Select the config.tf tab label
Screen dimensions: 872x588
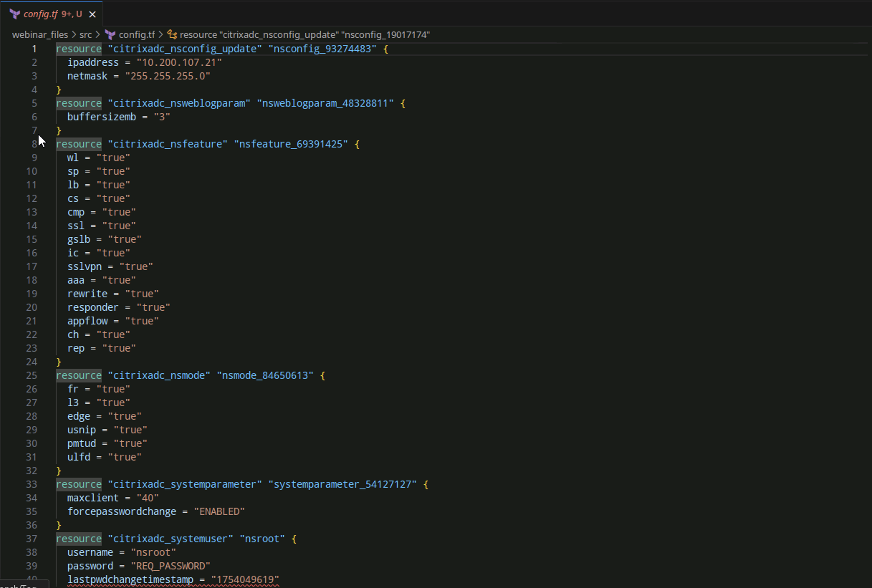(x=41, y=14)
